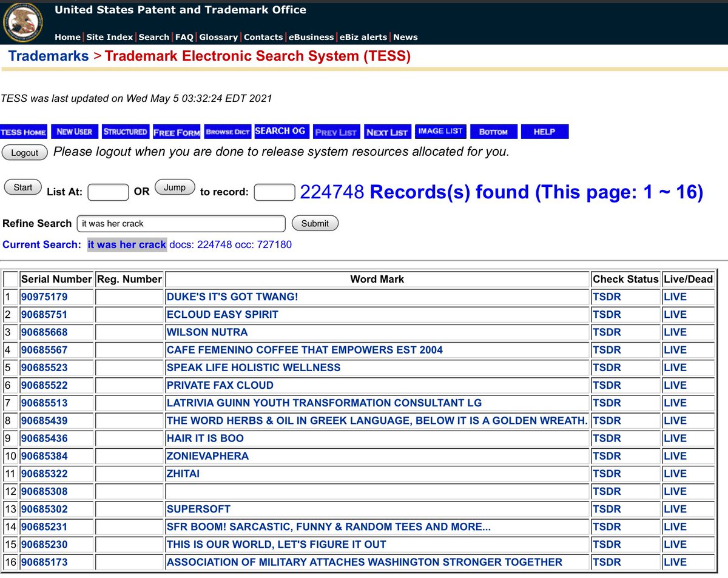
Task: Open the HAIR IT IS BOO mark
Action: click(x=205, y=437)
